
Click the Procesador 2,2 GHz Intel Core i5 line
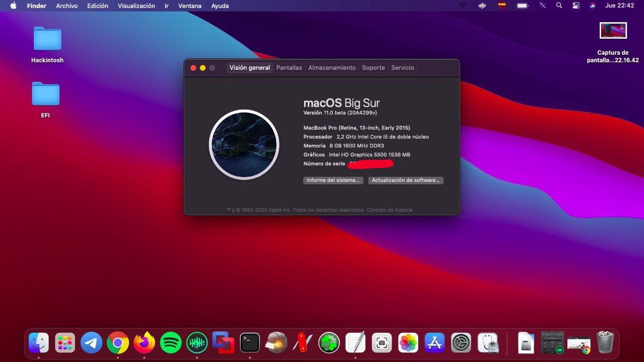point(366,137)
